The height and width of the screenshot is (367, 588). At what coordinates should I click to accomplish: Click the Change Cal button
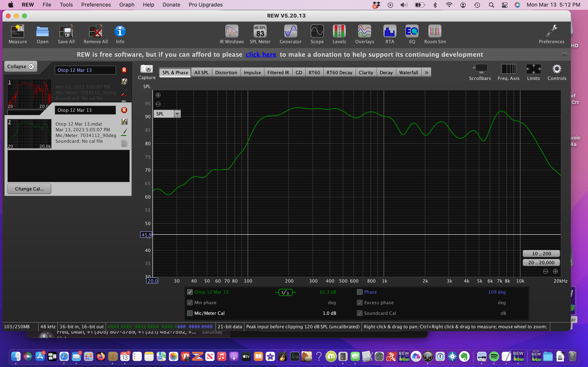coord(29,189)
